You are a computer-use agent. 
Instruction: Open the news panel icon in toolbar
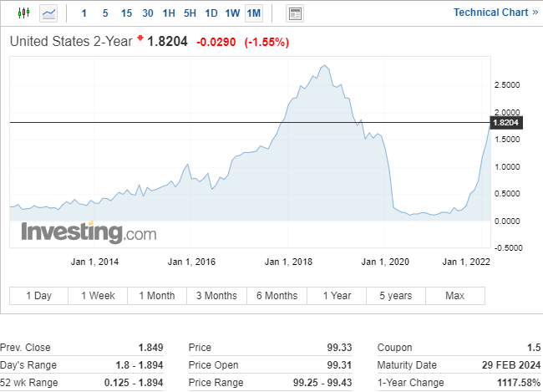pyautogui.click(x=295, y=13)
